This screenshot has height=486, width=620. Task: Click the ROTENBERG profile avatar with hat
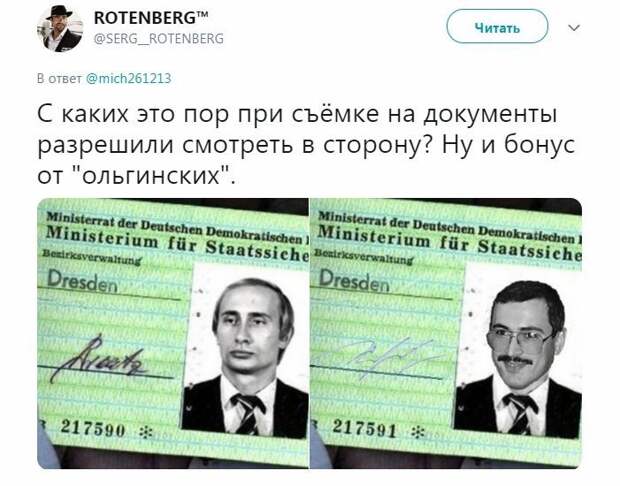coord(60,28)
